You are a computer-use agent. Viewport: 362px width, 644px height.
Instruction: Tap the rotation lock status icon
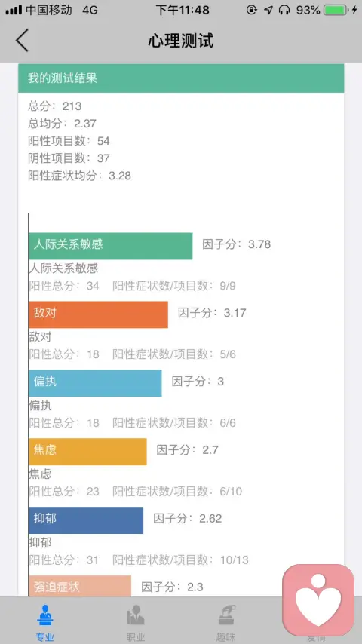252,10
